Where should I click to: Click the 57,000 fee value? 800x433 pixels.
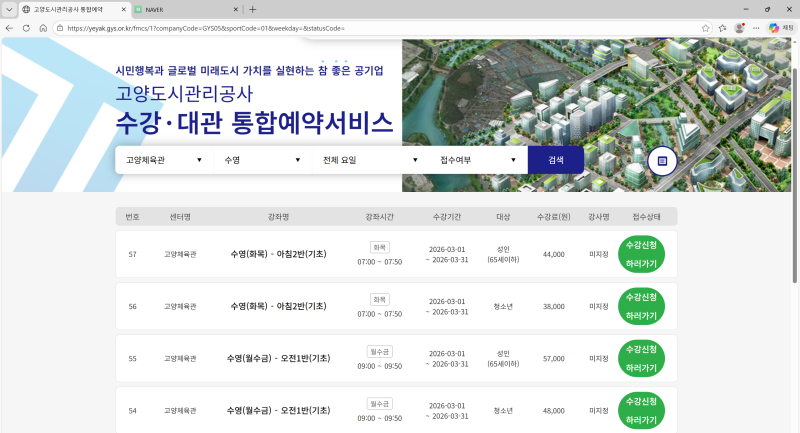click(554, 359)
